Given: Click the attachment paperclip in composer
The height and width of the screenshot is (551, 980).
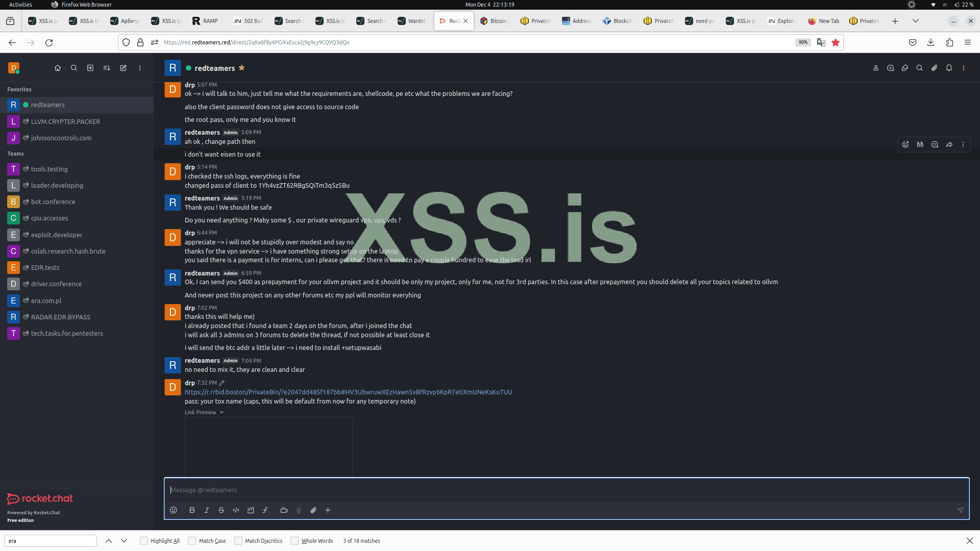Looking at the screenshot, I should [x=313, y=510].
